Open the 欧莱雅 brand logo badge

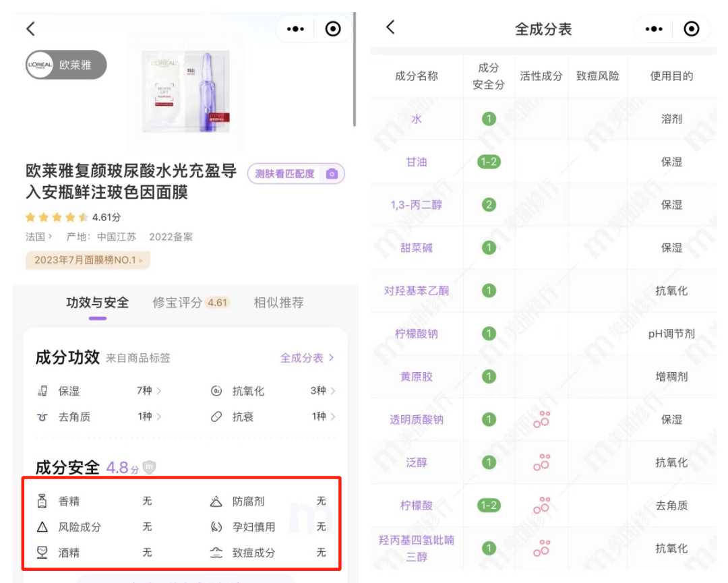66,65
